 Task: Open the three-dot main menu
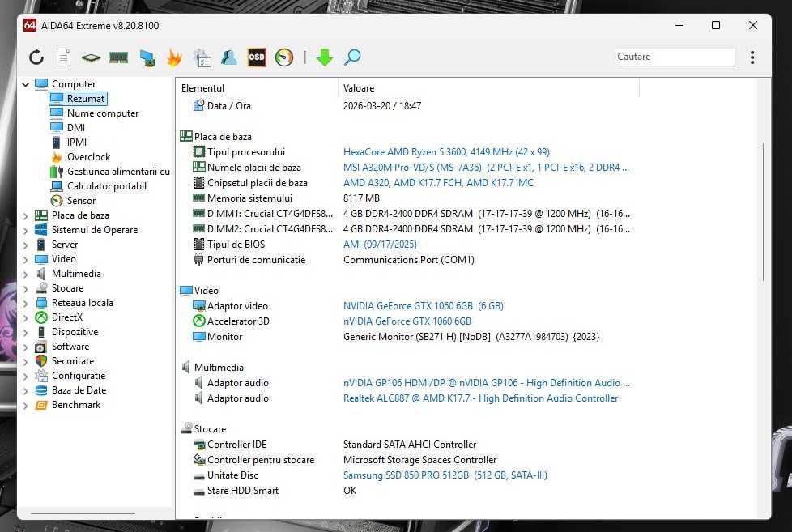click(x=752, y=57)
